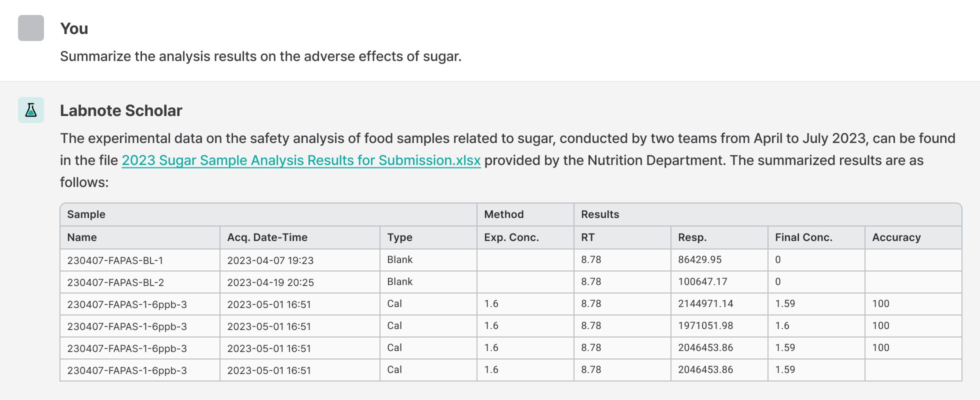This screenshot has height=400, width=980.
Task: Open the 2023 Sugar Sample Analysis xlsx link
Action: (x=301, y=160)
